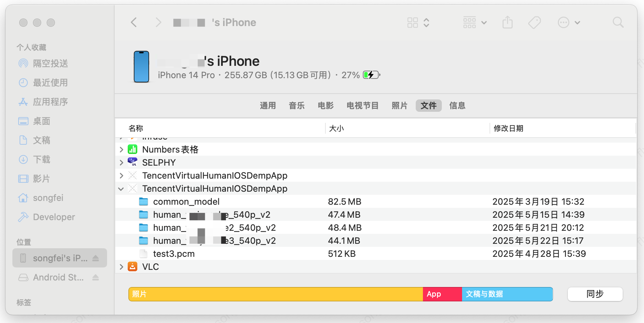Viewport: 644px width, 323px height.
Task: Expand the Numbers表格 row
Action: [x=121, y=149]
